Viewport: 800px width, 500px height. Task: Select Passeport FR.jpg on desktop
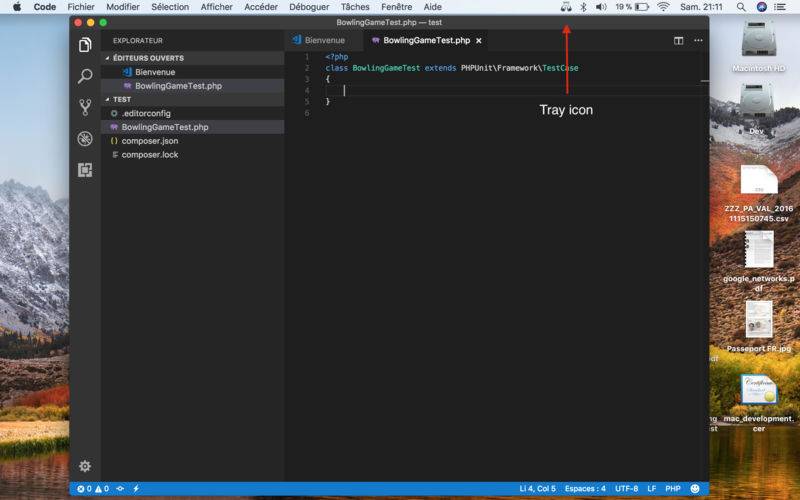759,327
